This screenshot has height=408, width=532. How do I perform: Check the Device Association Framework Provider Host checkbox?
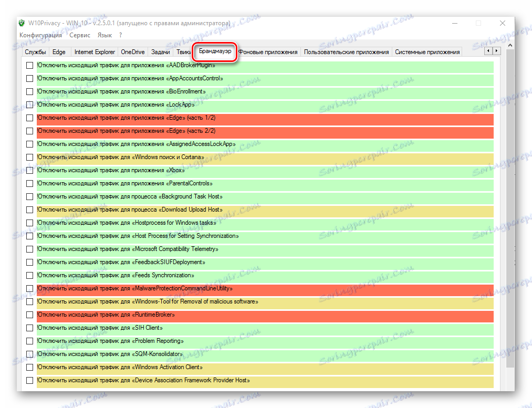click(30, 381)
